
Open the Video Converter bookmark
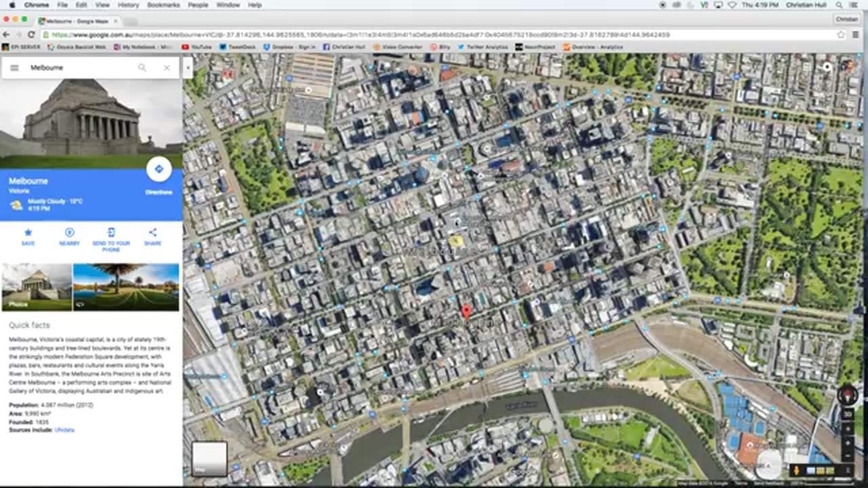(397, 47)
